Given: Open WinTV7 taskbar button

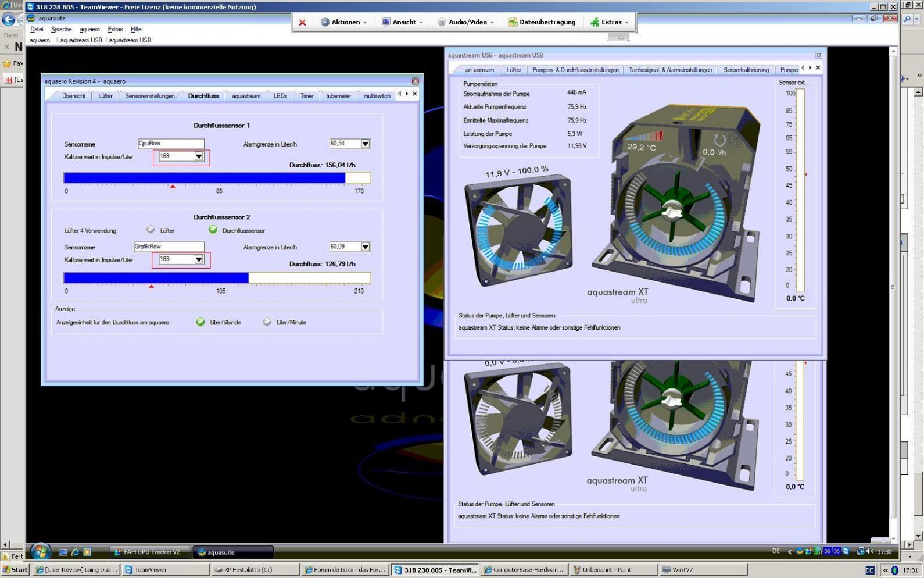Looking at the screenshot, I should (703, 570).
